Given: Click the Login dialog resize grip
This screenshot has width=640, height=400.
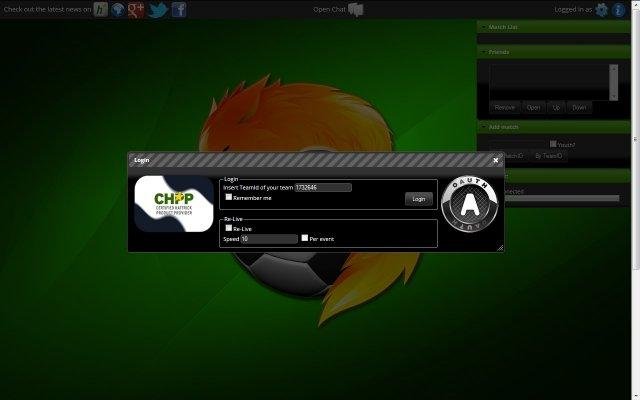Looking at the screenshot, I should pyautogui.click(x=500, y=247).
